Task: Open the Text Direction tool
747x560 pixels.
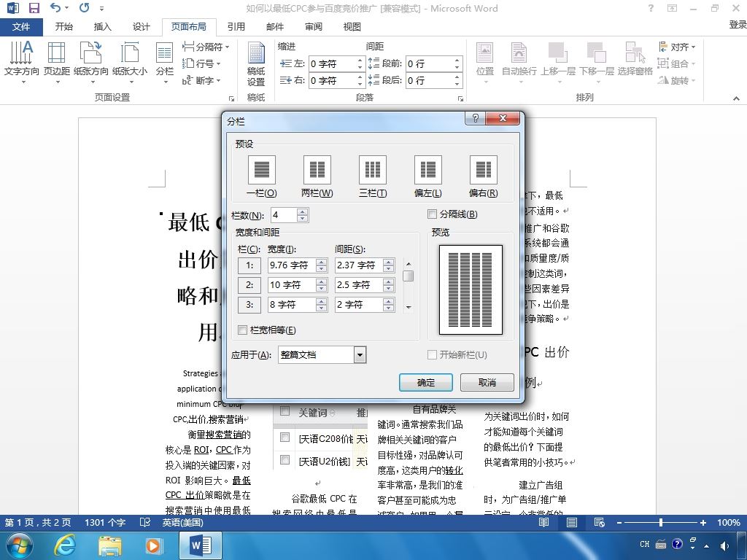Action: tap(21, 62)
